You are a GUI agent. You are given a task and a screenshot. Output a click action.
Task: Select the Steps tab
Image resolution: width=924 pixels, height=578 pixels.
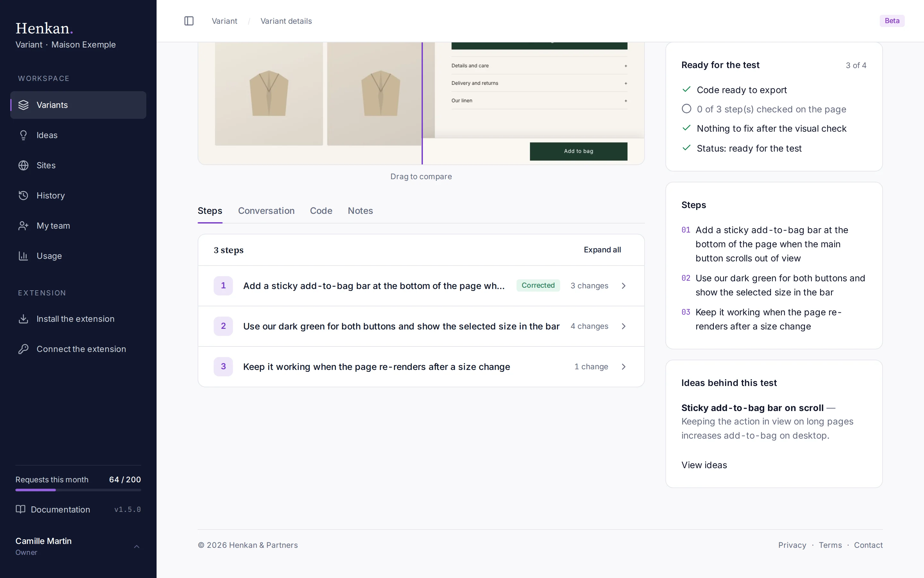pos(210,211)
